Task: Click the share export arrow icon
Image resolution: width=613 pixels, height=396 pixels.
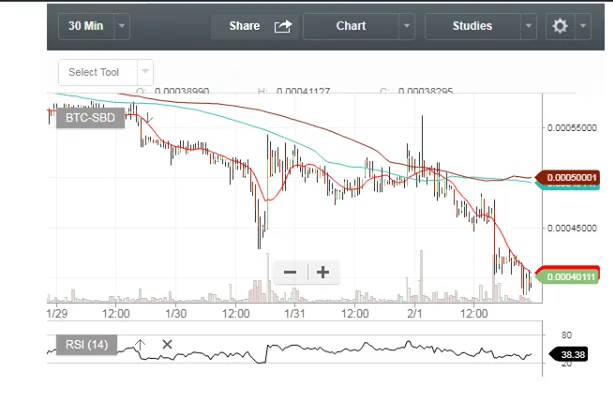Action: pyautogui.click(x=283, y=26)
